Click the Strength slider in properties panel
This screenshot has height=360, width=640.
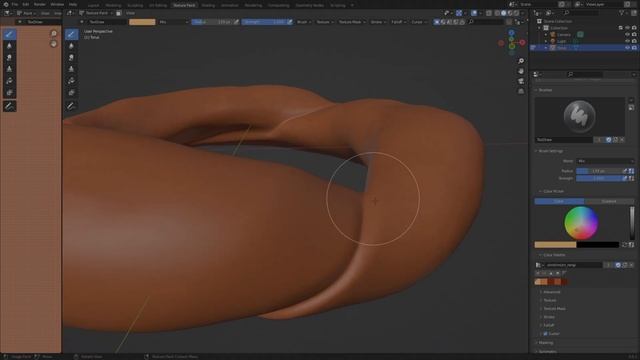[x=599, y=178]
